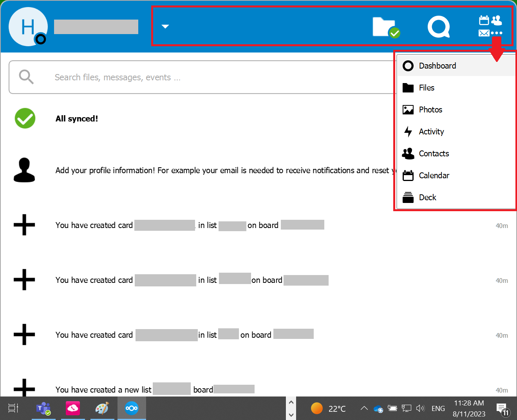The height and width of the screenshot is (420, 517).
Task: Open Paint from the taskbar
Action: (x=102, y=408)
